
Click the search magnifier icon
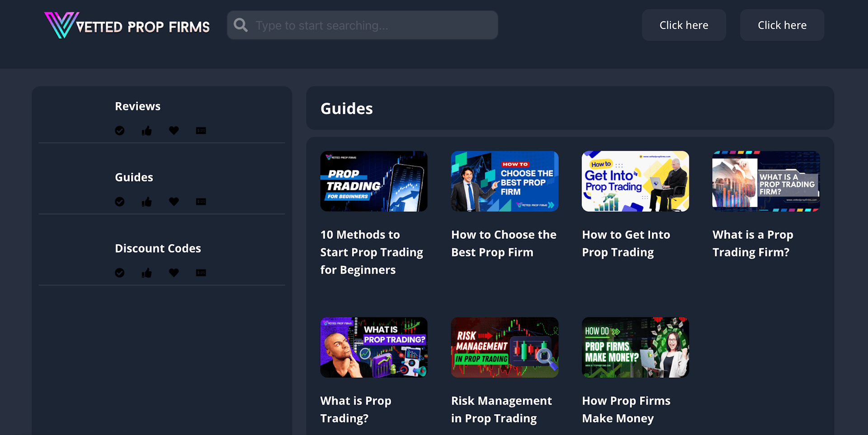241,25
